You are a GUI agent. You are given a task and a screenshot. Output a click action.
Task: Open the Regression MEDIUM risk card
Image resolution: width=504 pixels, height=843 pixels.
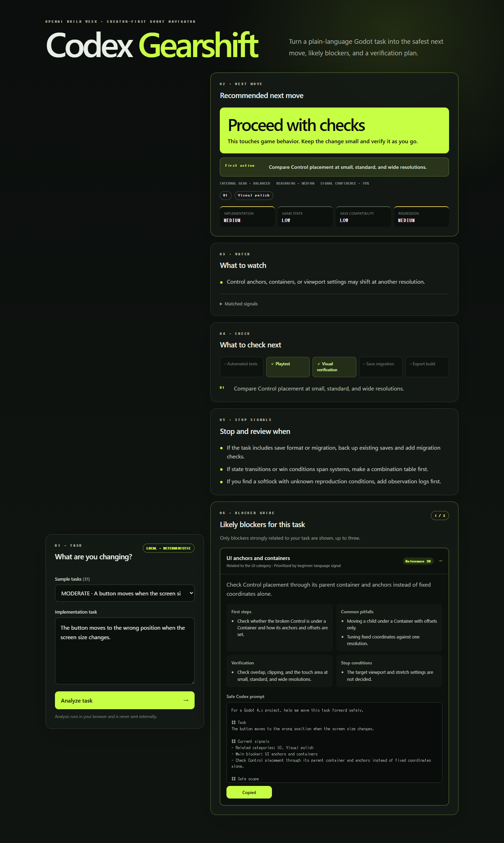coord(421,217)
